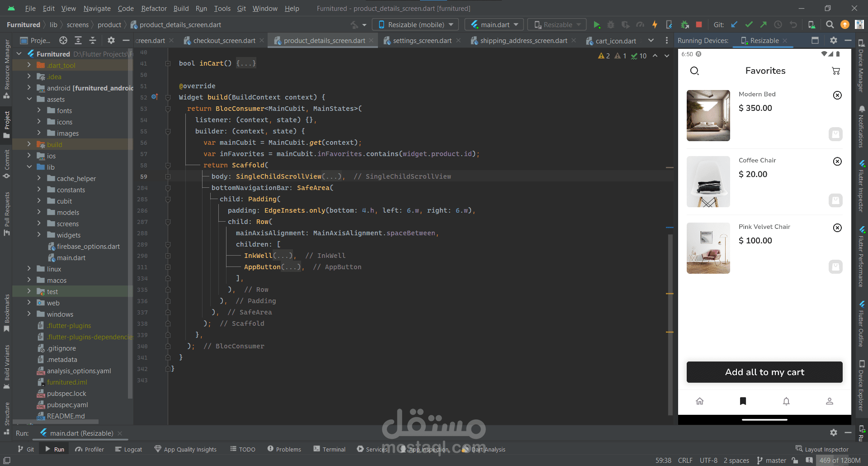Viewport: 868px width, 466px height.
Task: Open the Resizable (mobile) device dropdown
Action: click(x=415, y=25)
